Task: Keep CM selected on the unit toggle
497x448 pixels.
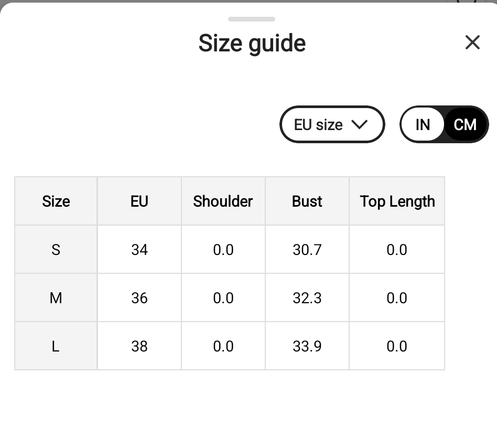Action: click(x=463, y=124)
